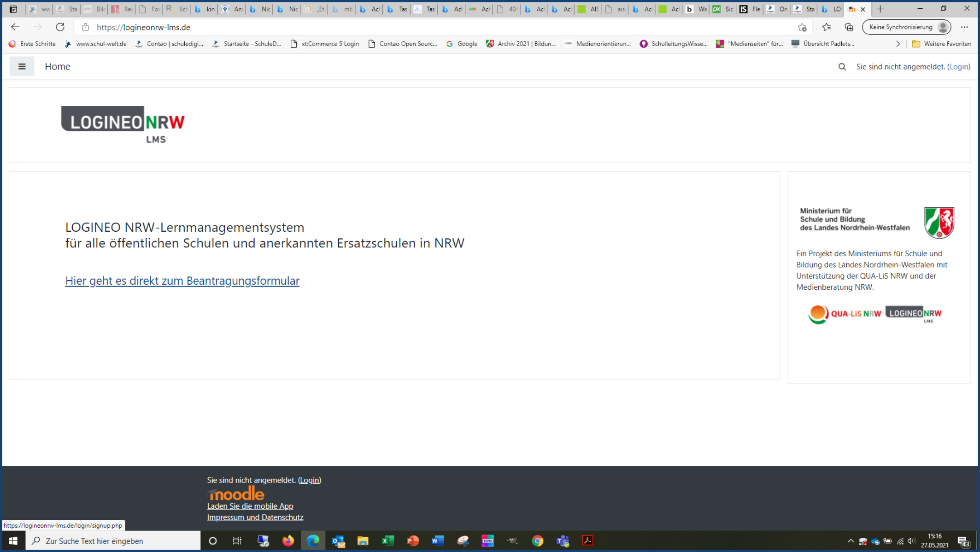Viewport: 980px width, 552px height.
Task: Click the North Rhine-Westphalia coat of arms logo
Action: (x=939, y=223)
